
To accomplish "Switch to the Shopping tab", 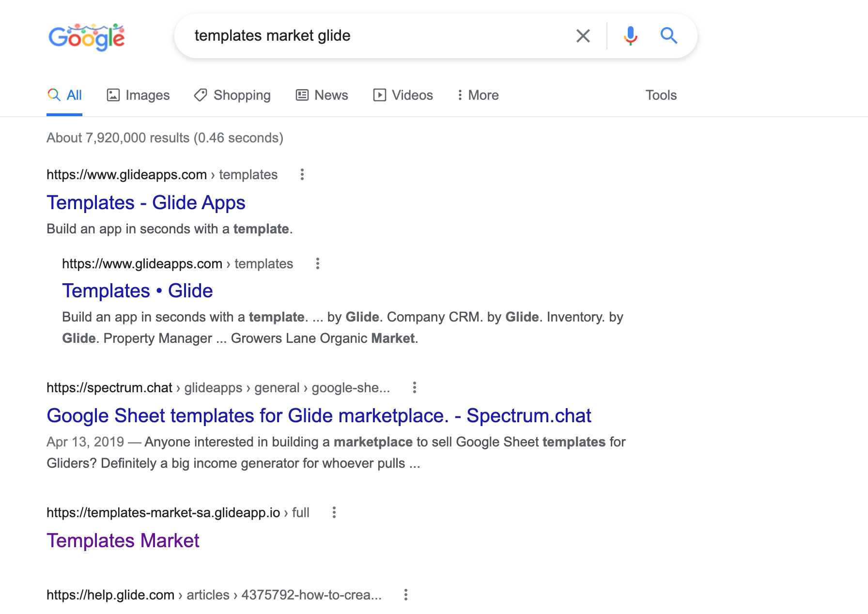I will tap(232, 95).
